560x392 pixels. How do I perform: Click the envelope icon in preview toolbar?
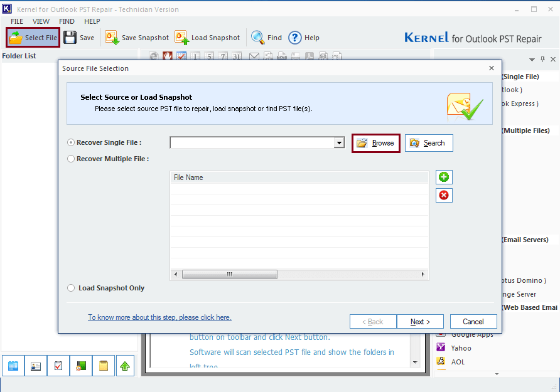click(254, 56)
